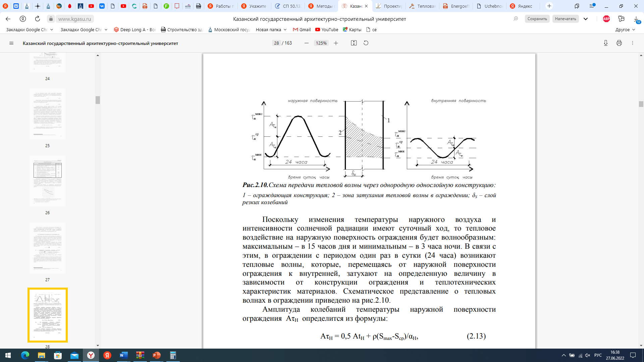Open the pinned mail tab icon
The width and height of the screenshot is (644, 362).
16,6
